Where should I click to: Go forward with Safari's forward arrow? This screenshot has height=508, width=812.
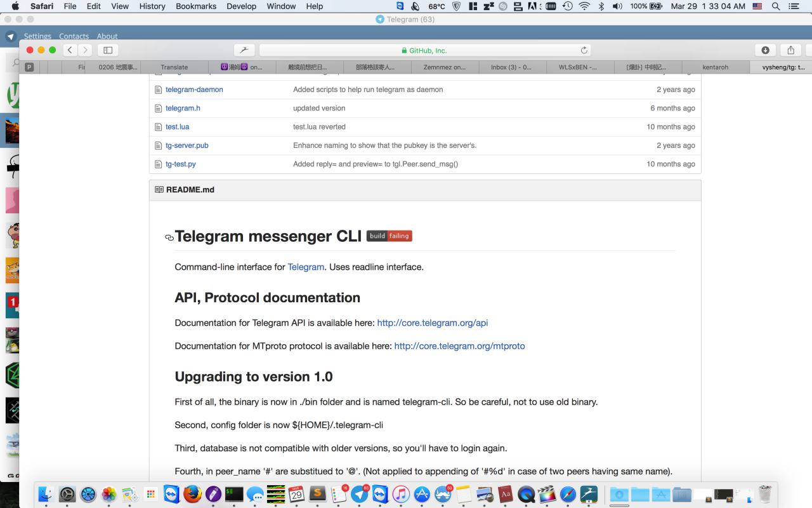(85, 50)
